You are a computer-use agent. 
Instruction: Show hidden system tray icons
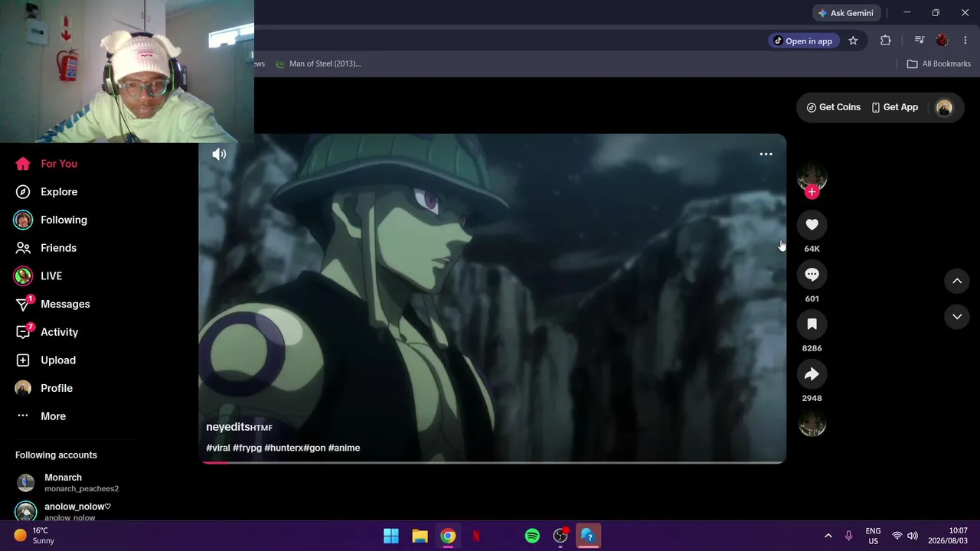click(828, 536)
